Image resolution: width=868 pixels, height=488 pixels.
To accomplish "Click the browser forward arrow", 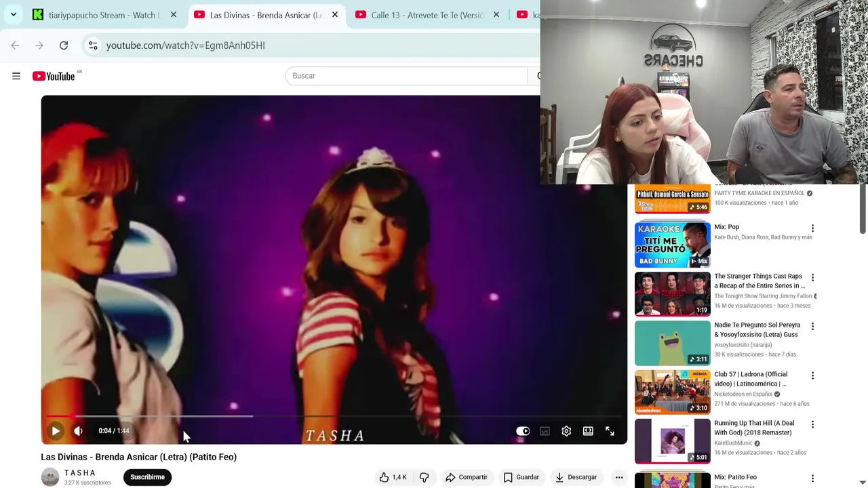I will (39, 45).
